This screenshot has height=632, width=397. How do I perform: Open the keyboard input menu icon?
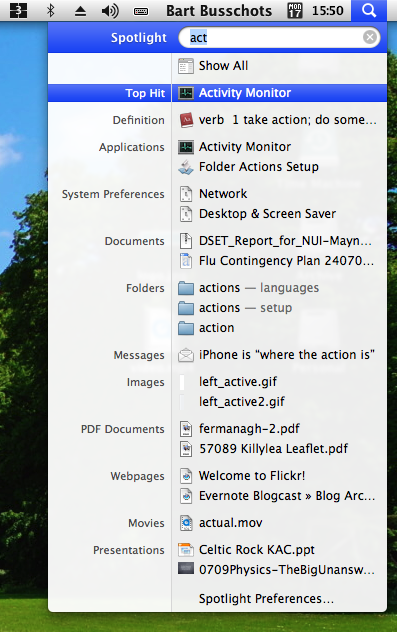point(141,12)
